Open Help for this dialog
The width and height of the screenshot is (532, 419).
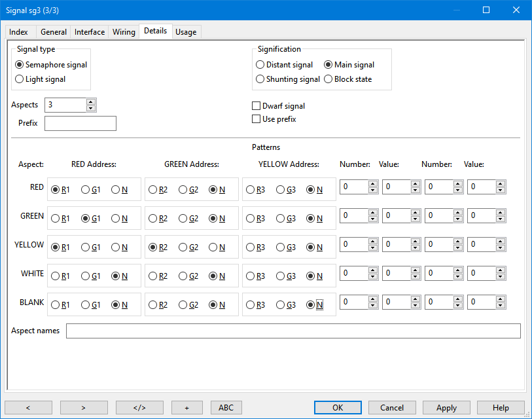(x=501, y=407)
